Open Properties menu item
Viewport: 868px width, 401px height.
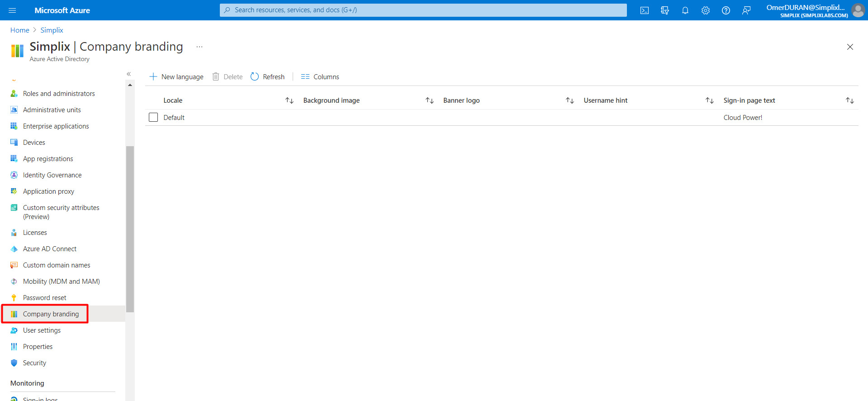[38, 347]
